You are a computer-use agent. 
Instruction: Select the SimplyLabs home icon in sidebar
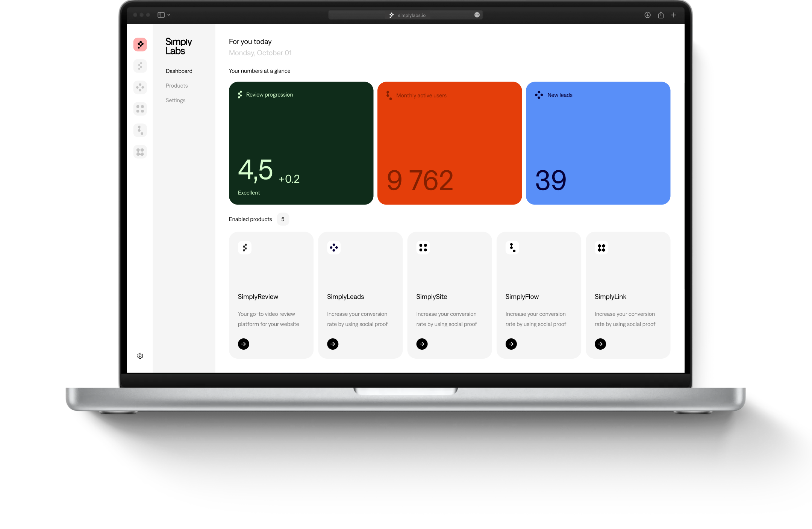[x=140, y=44]
